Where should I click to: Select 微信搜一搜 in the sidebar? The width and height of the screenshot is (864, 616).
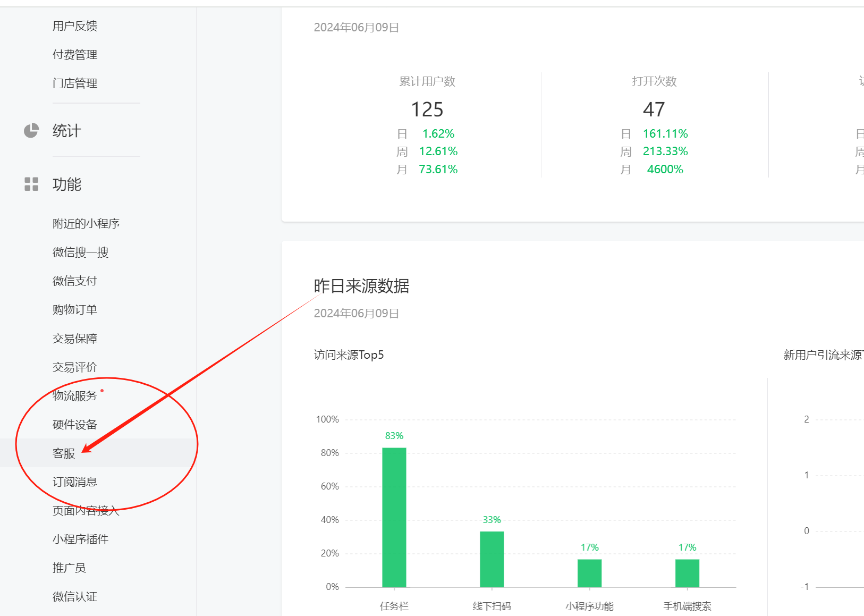click(x=80, y=252)
